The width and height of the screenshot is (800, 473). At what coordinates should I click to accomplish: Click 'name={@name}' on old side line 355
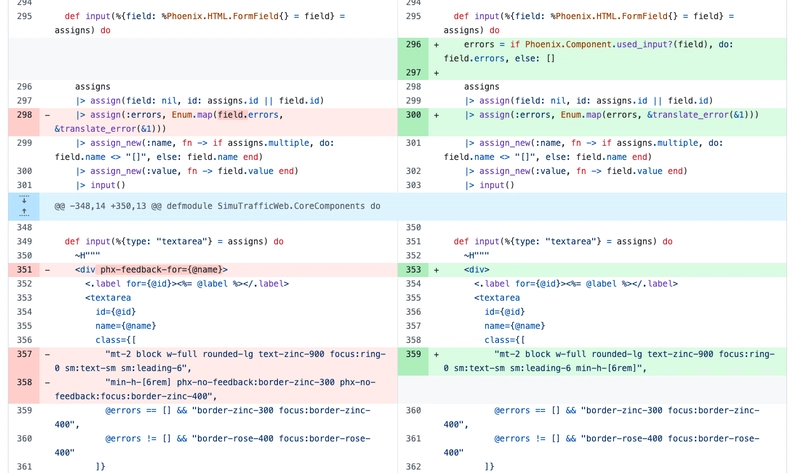click(126, 326)
